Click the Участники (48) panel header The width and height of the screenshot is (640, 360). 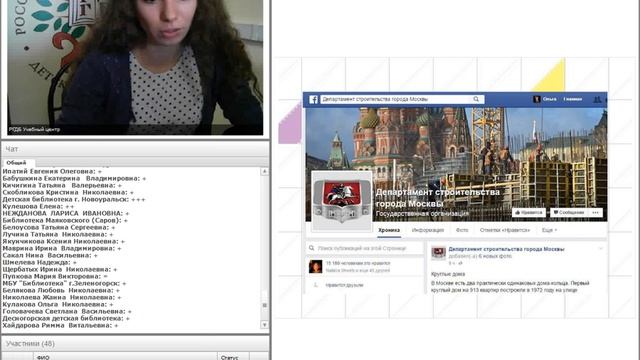(135, 344)
